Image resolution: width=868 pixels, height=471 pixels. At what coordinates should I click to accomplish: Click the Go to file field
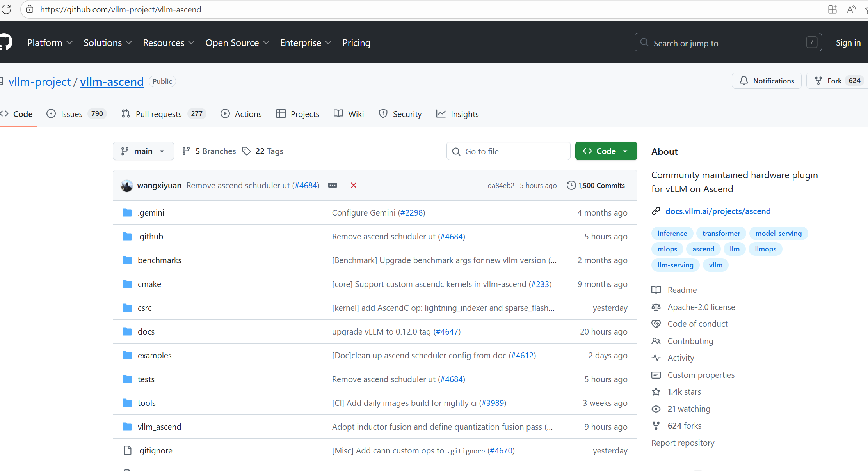pyautogui.click(x=508, y=151)
